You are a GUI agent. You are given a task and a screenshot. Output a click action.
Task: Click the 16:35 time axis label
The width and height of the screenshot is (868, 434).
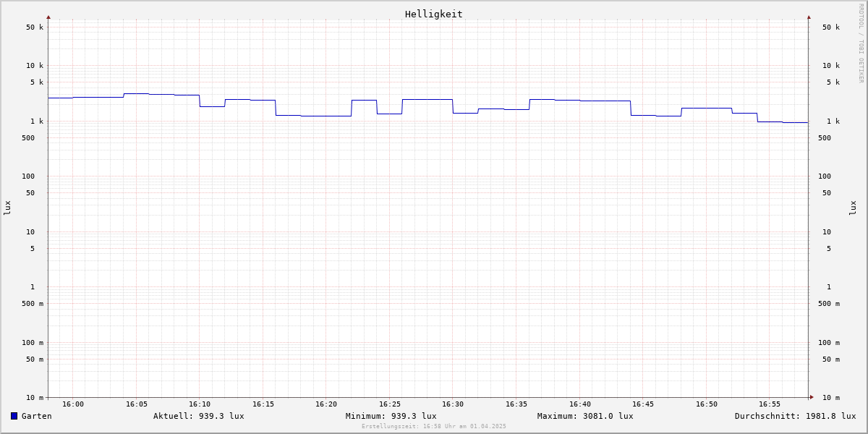(516, 404)
